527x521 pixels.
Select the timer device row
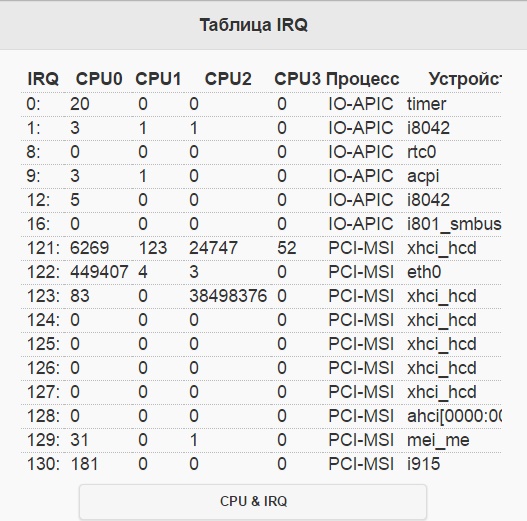coord(261,104)
